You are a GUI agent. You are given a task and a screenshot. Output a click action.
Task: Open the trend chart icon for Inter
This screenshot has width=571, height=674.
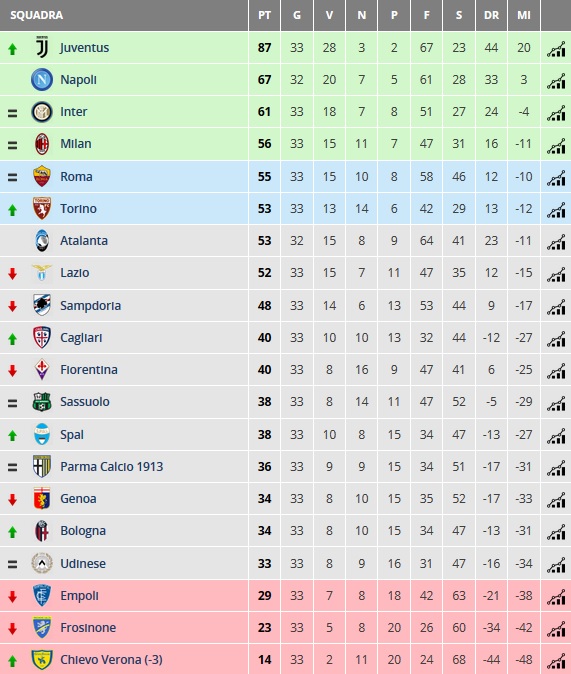tap(556, 113)
